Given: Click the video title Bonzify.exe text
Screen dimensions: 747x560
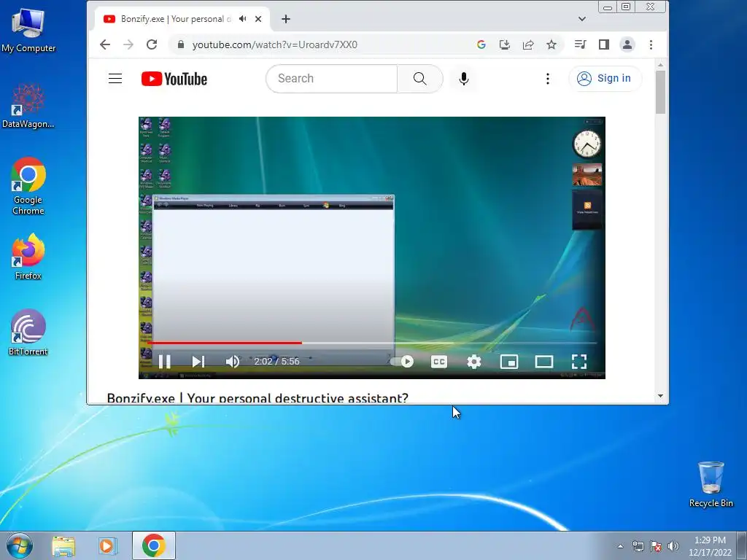Looking at the screenshot, I should [x=258, y=397].
